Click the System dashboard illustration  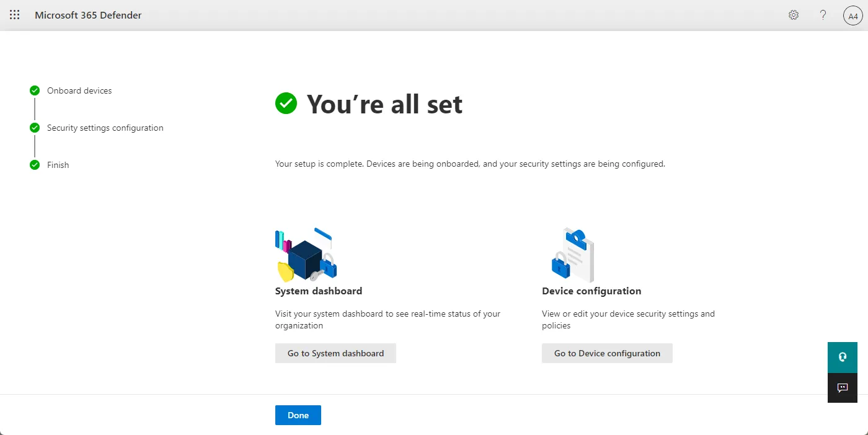[x=306, y=255]
